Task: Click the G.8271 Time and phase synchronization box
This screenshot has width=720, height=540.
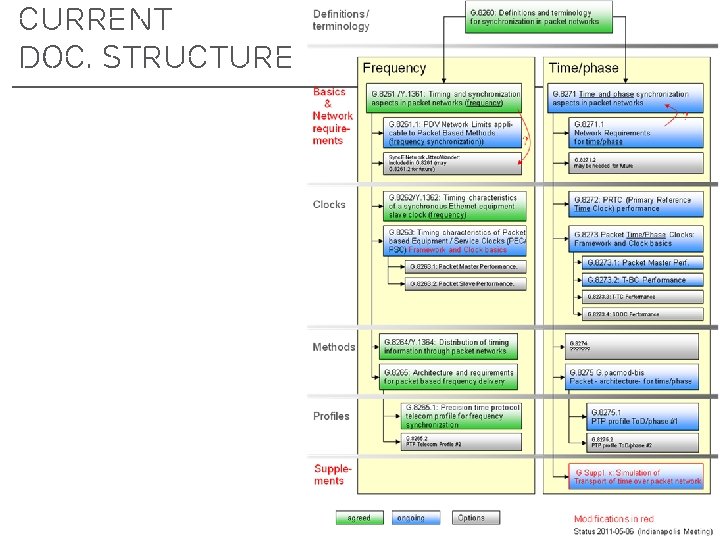Action: (625, 98)
